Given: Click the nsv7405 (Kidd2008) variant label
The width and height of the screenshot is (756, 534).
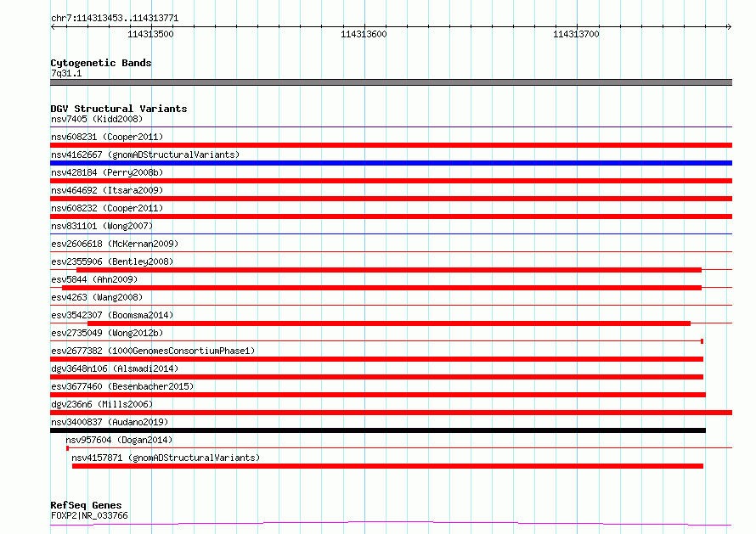Looking at the screenshot, I should click(97, 119).
